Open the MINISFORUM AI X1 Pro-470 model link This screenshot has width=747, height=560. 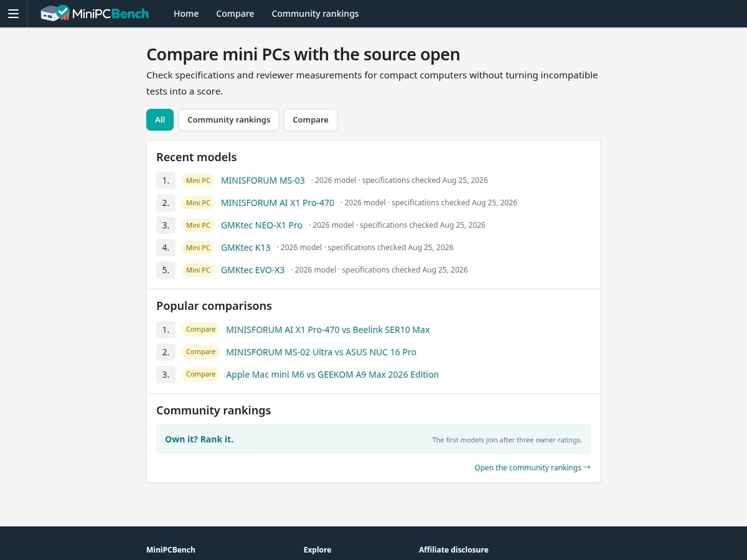[x=278, y=203]
